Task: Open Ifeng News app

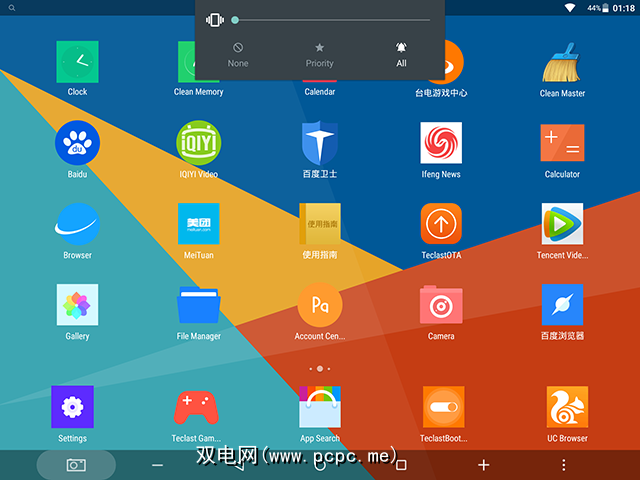Action: pos(441,142)
